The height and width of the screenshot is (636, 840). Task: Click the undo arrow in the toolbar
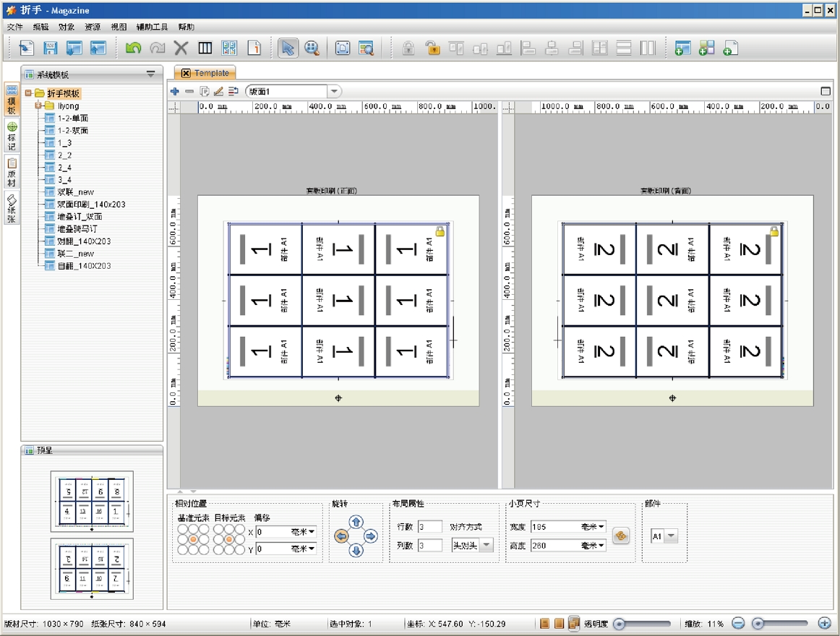coord(133,48)
